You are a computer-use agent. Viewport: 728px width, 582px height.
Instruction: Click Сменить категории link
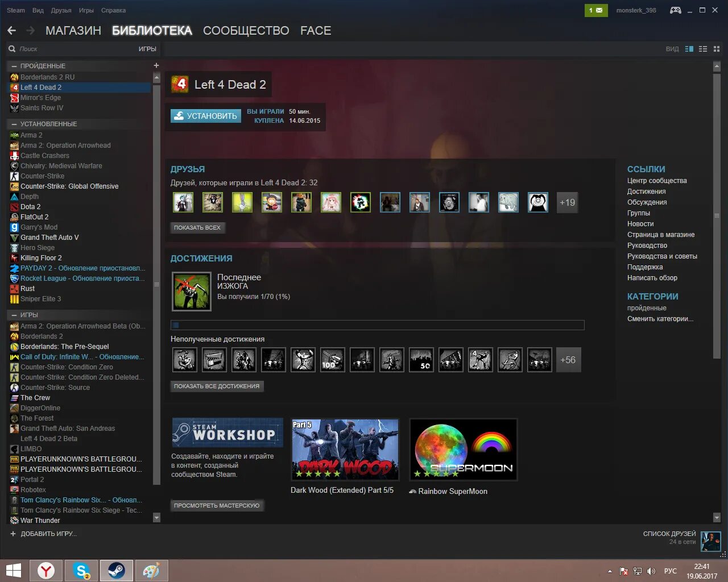point(660,319)
